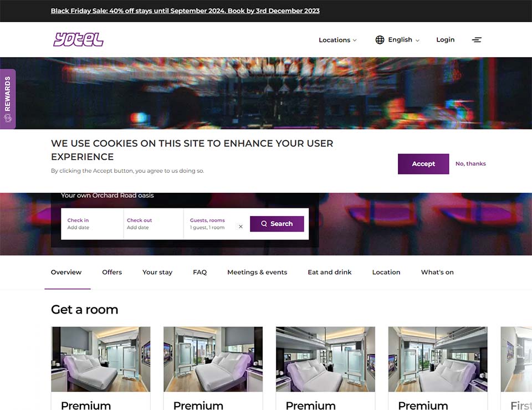This screenshot has width=532, height=410.
Task: Click the Check out date field
Action: (x=152, y=224)
